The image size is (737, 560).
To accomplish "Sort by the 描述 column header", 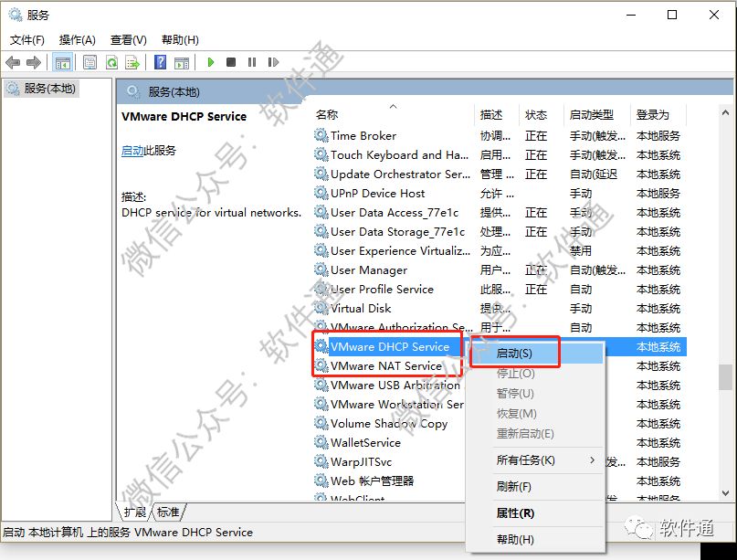I will 497,114.
